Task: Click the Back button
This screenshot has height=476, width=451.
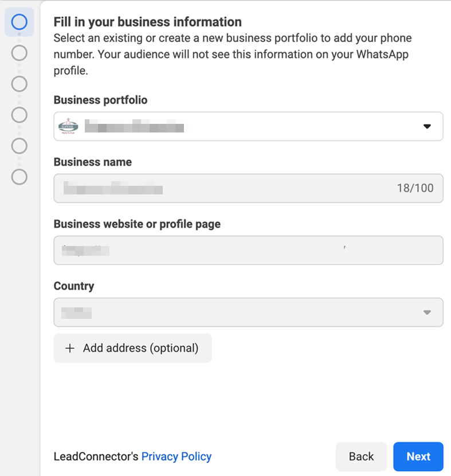Action: (x=361, y=457)
